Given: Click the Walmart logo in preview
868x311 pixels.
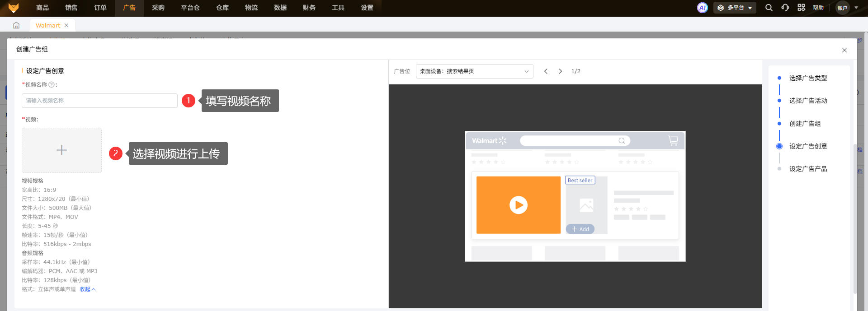Looking at the screenshot, I should pyautogui.click(x=489, y=141).
